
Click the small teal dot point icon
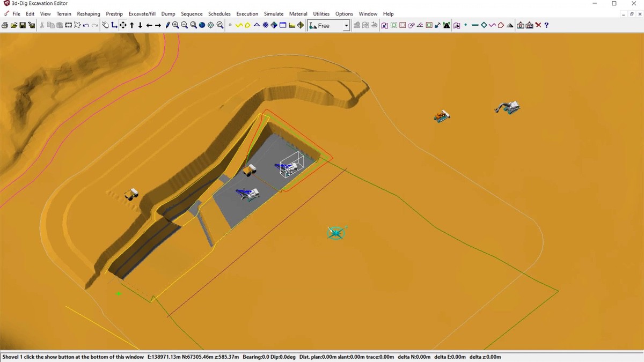pos(465,25)
